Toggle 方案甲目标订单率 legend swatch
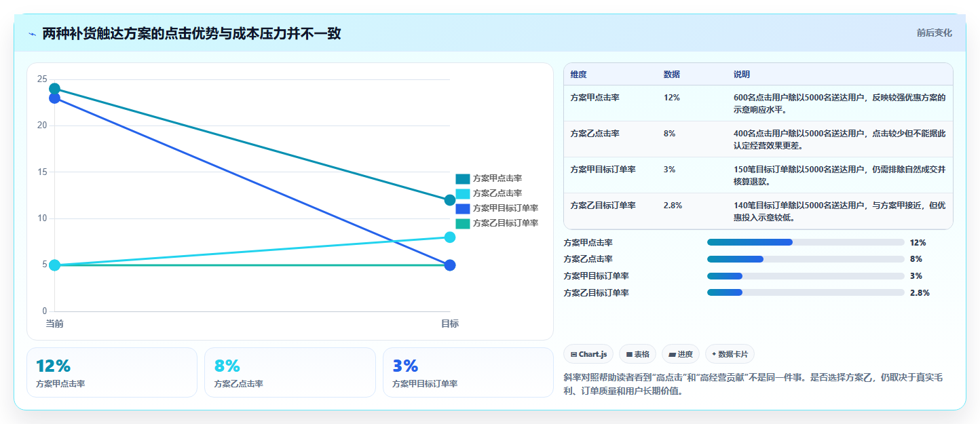This screenshot has height=424, width=980. point(462,208)
